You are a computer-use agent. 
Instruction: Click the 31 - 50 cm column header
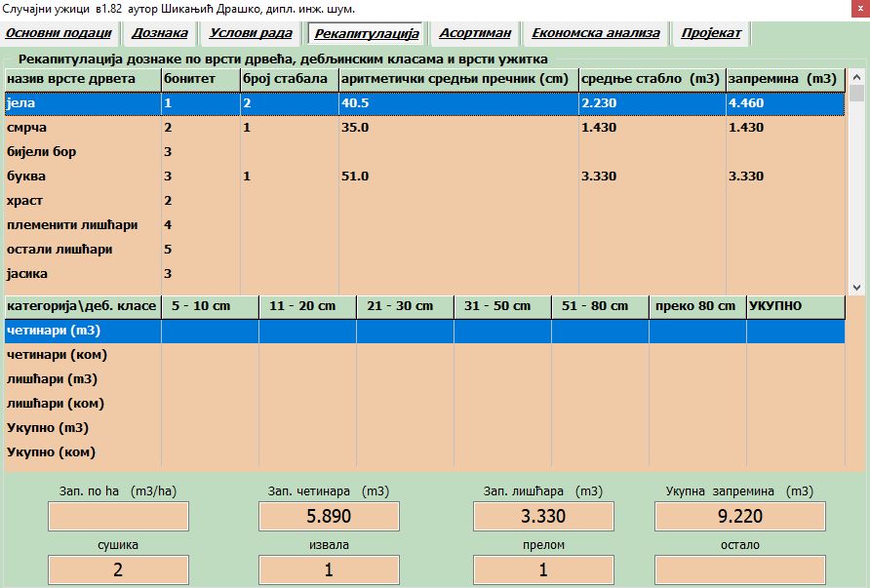pos(503,307)
